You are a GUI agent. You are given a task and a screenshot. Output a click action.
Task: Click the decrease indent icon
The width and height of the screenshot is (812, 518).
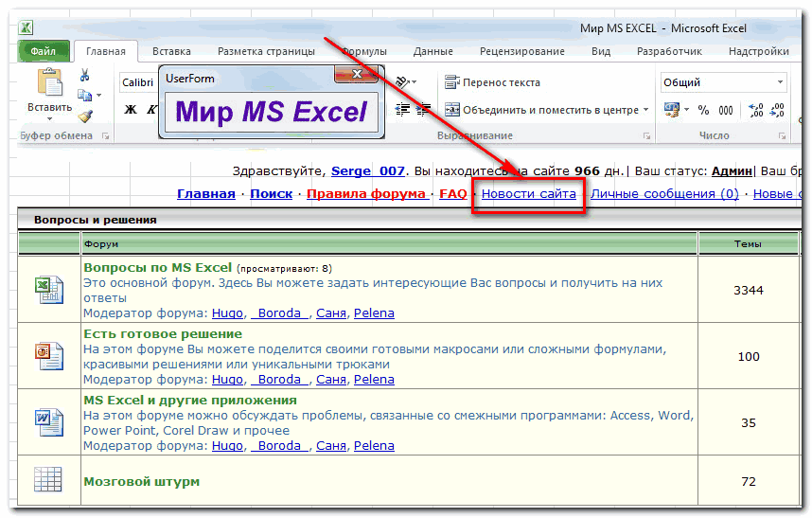coord(402,109)
